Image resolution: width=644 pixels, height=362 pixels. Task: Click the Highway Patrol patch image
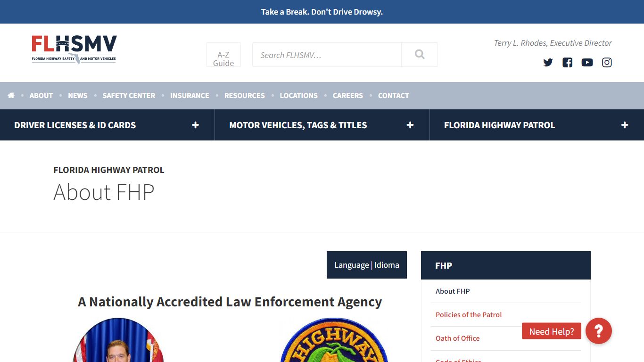pos(334,340)
